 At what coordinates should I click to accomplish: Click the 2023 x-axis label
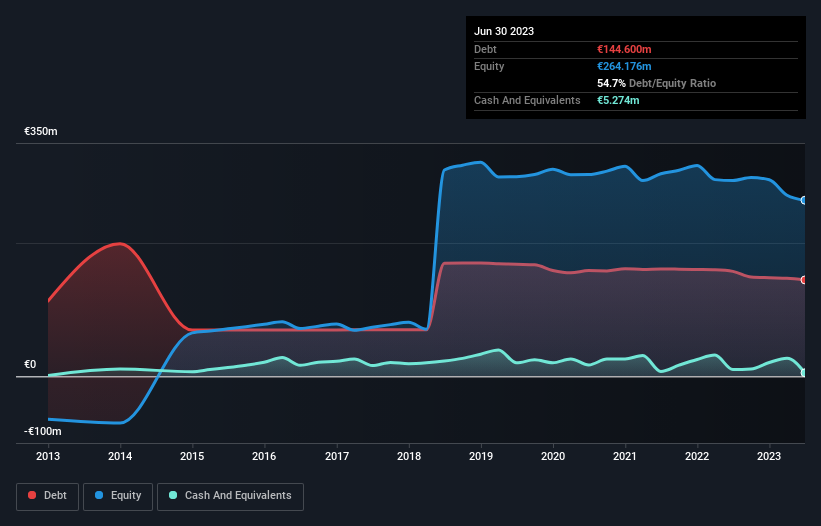tap(769, 456)
